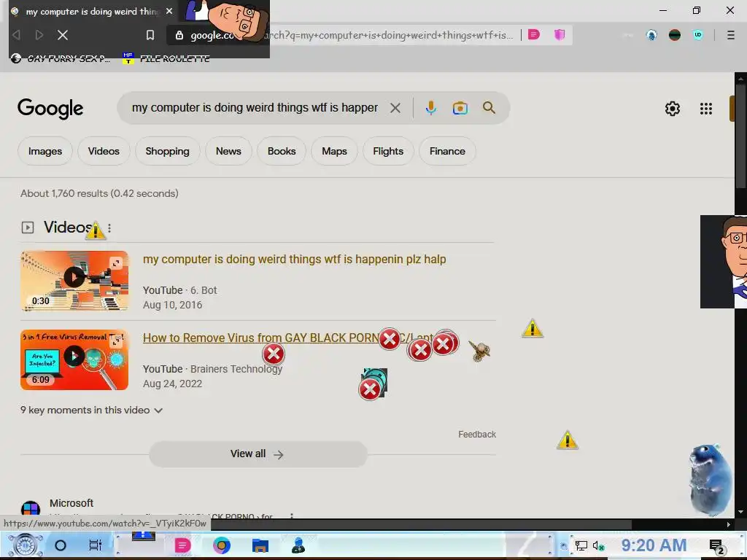This screenshot has width=747, height=560.
Task: Open Google quick settings gear
Action: (x=672, y=109)
